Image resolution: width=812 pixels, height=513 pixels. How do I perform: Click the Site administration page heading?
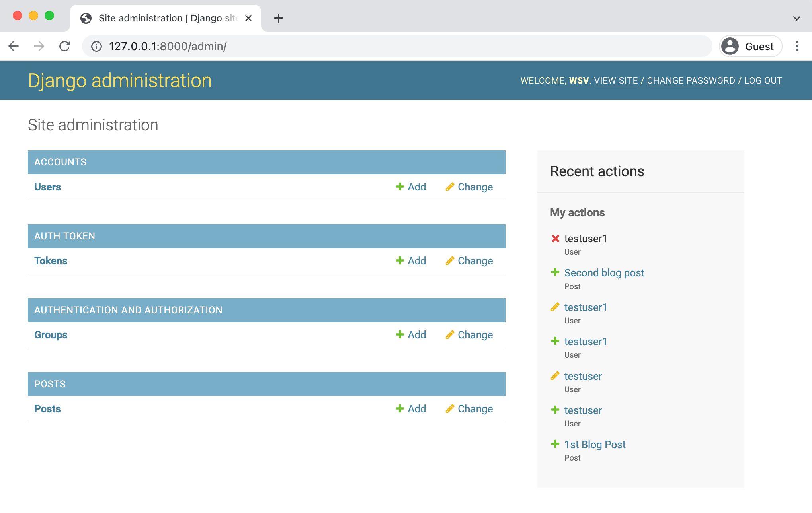pyautogui.click(x=93, y=125)
